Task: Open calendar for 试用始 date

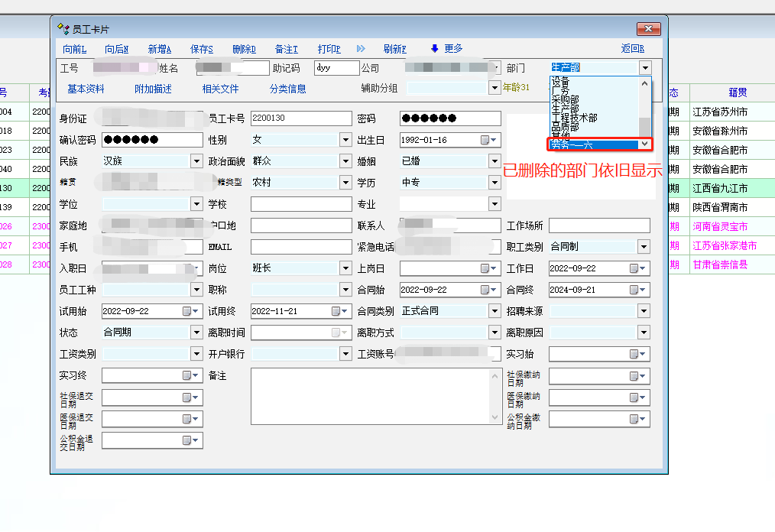Action: point(186,311)
